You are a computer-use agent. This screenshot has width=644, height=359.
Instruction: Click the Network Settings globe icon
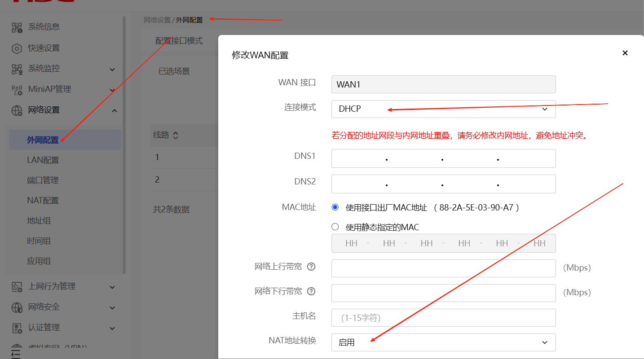point(17,110)
